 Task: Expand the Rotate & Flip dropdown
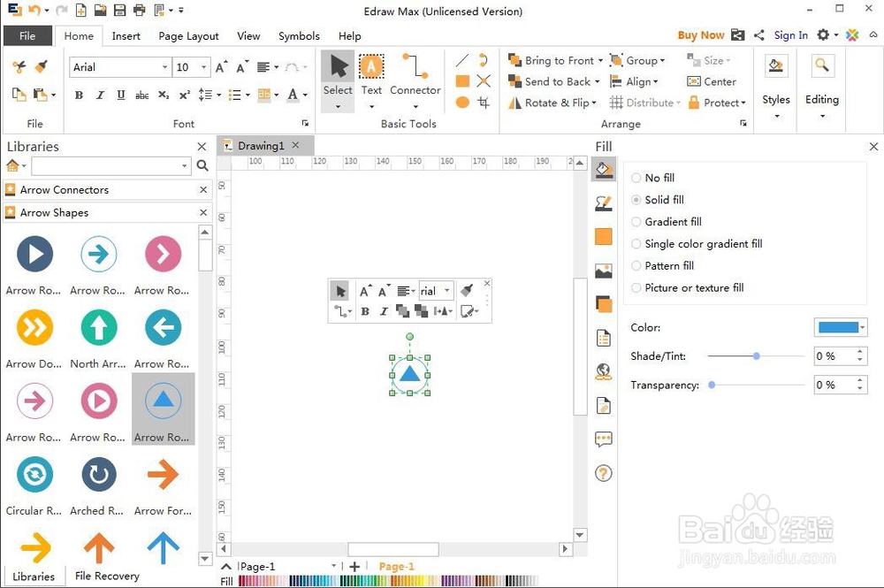coord(594,103)
